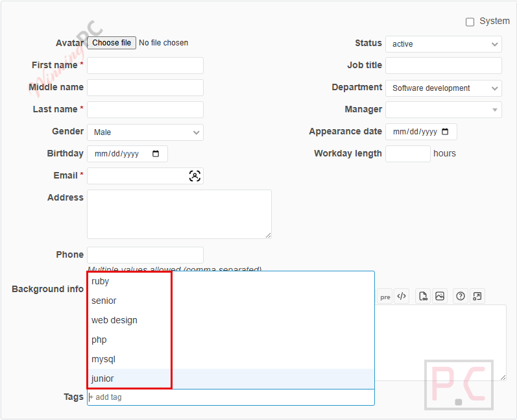Choose the web design tag suggestion
Viewport: 517px width, 420px height.
(231, 321)
